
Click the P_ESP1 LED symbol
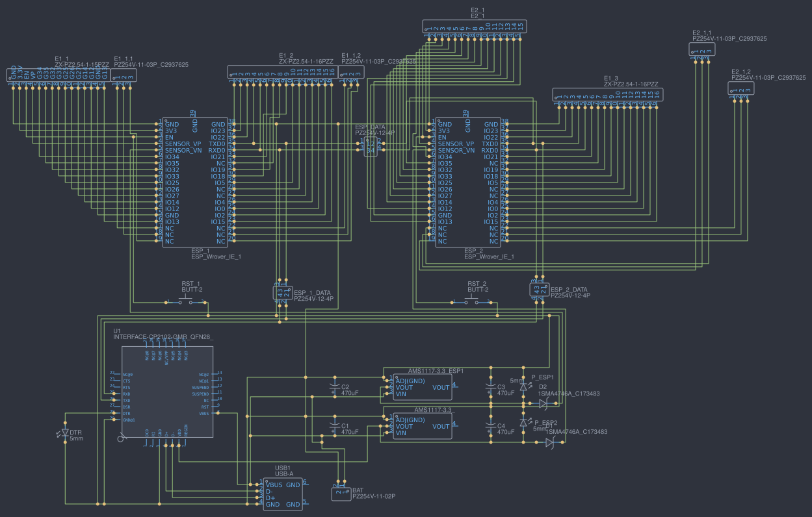pyautogui.click(x=524, y=388)
